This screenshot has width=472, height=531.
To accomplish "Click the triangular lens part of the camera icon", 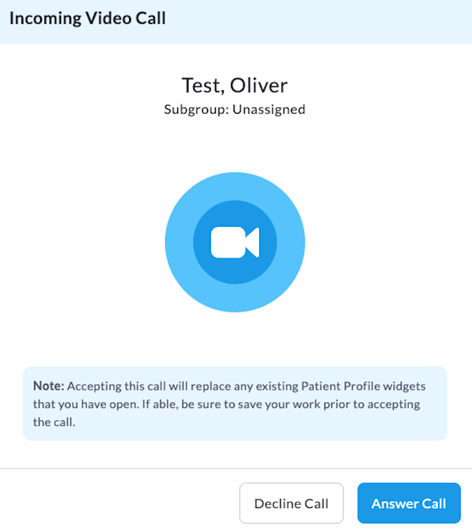I will pyautogui.click(x=253, y=242).
